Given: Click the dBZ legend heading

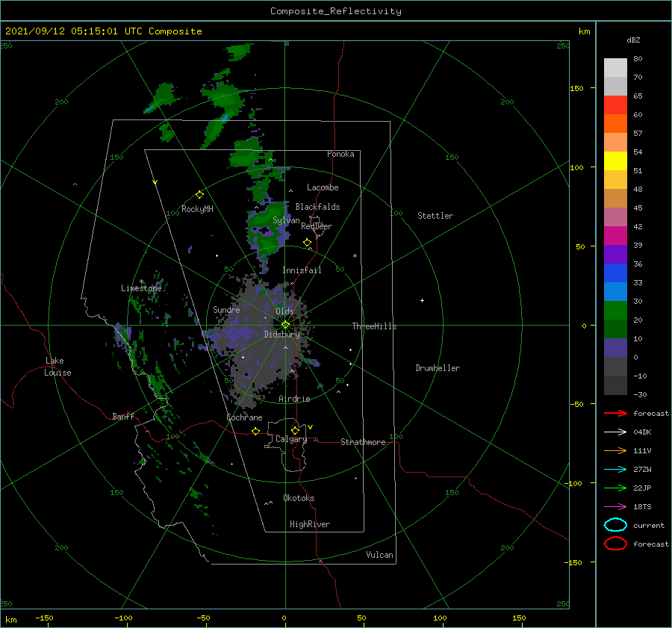Looking at the screenshot, I should 633,40.
